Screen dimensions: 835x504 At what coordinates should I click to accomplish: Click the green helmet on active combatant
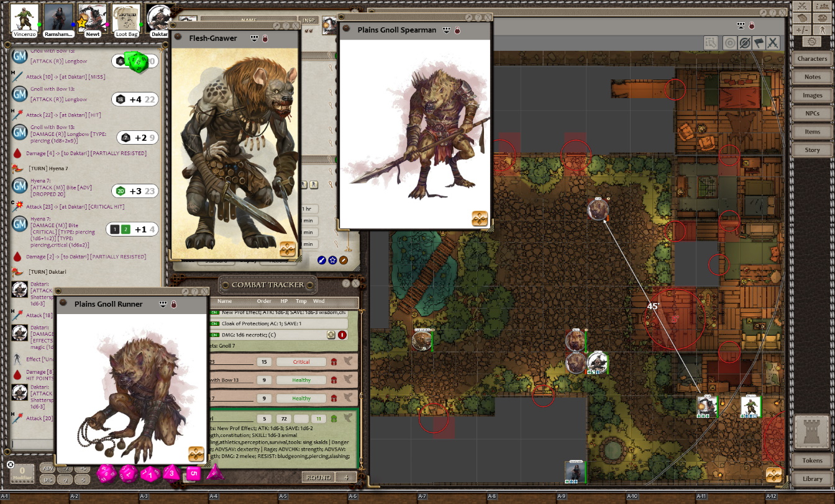[334, 419]
